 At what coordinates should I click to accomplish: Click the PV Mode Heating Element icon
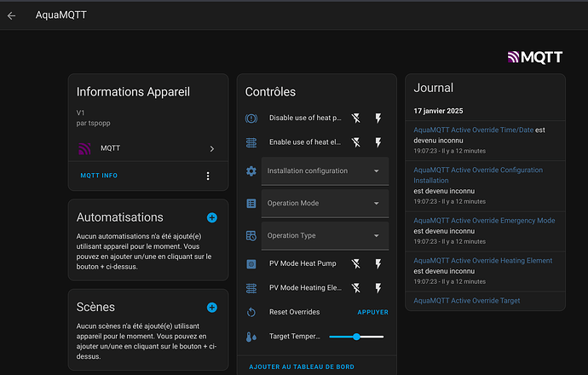click(x=251, y=288)
